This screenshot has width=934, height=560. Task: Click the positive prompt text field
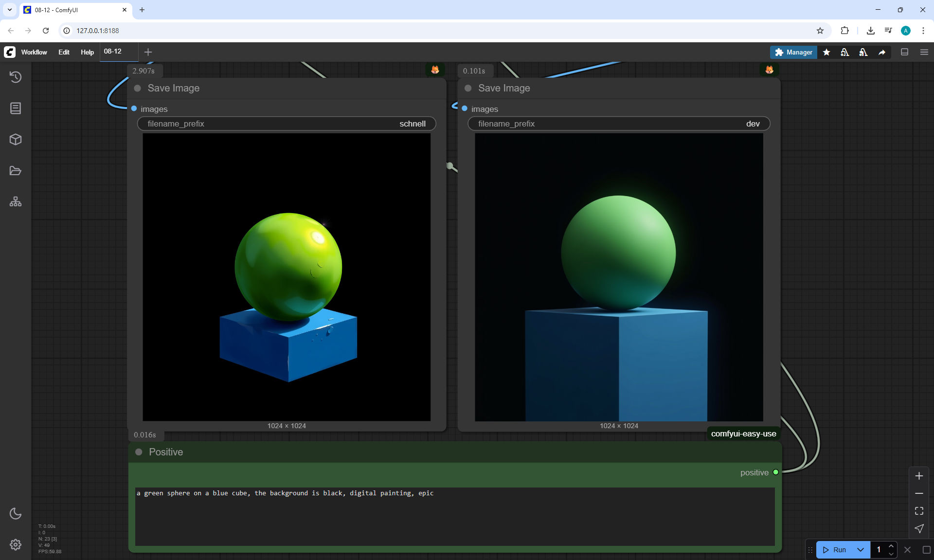coord(454,516)
